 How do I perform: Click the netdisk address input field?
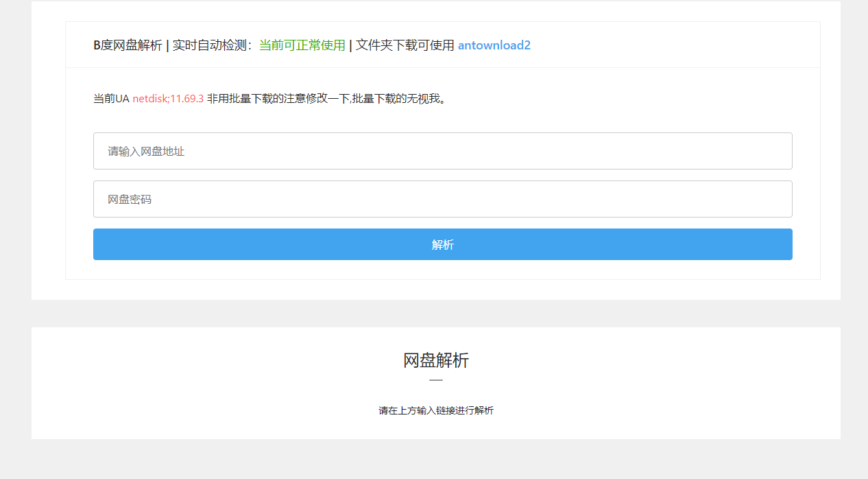pos(442,151)
